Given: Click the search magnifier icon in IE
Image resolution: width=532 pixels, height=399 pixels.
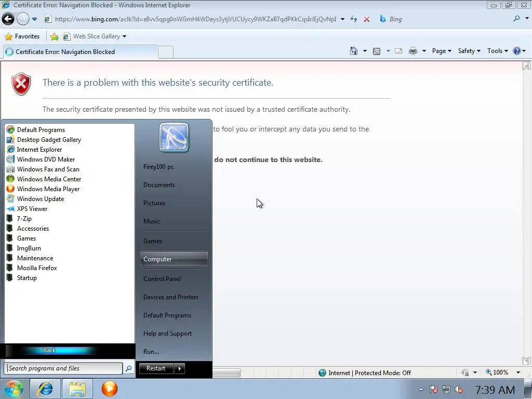Looking at the screenshot, I should coord(517,19).
